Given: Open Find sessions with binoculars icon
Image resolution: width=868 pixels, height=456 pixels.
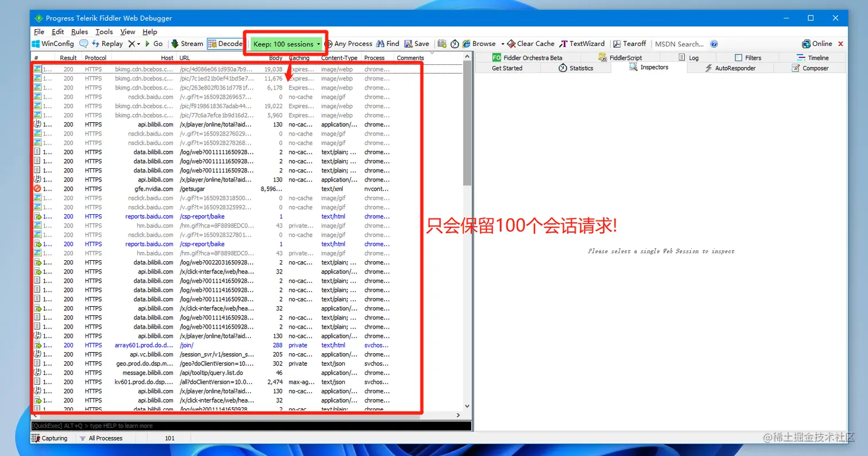Looking at the screenshot, I should click(387, 44).
